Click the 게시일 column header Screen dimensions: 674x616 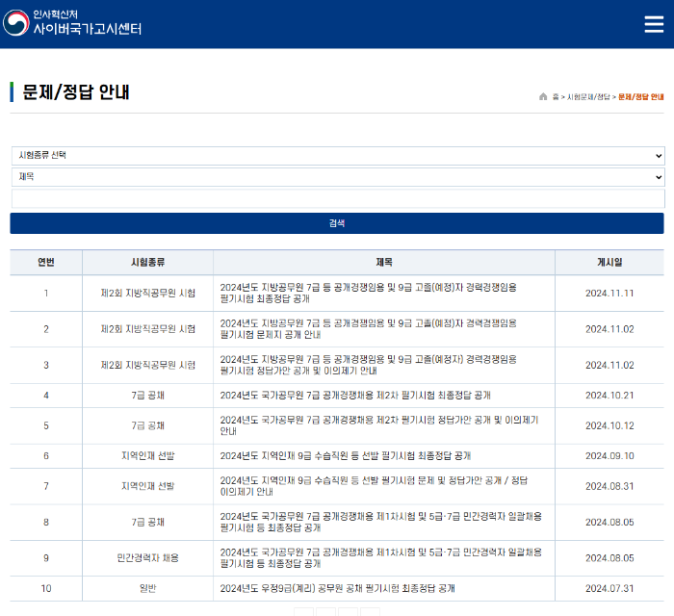coord(609,262)
